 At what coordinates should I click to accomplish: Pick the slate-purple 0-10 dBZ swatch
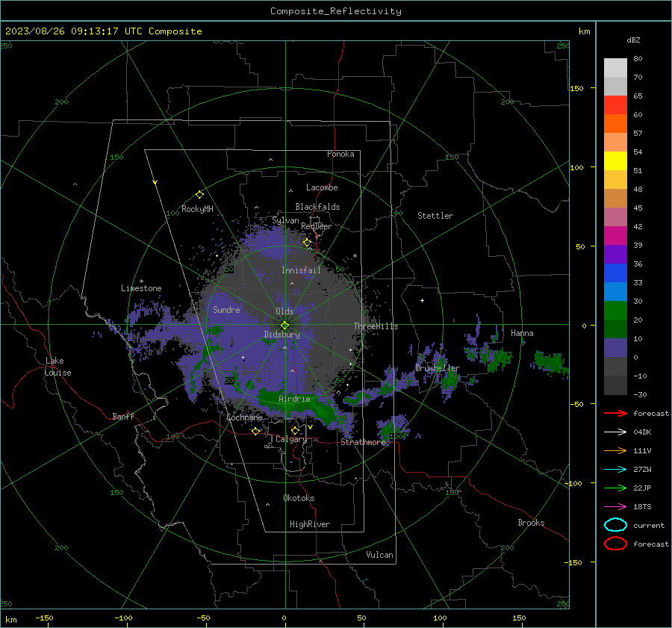pos(615,348)
